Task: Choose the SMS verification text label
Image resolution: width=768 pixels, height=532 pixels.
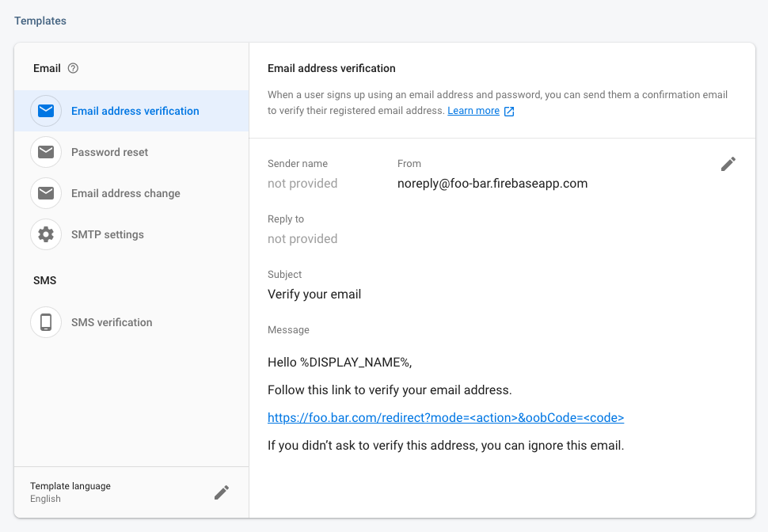Action: pos(112,322)
